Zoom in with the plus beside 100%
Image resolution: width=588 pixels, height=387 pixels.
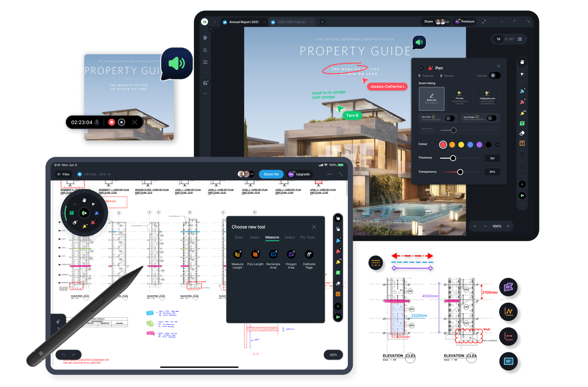tap(508, 226)
